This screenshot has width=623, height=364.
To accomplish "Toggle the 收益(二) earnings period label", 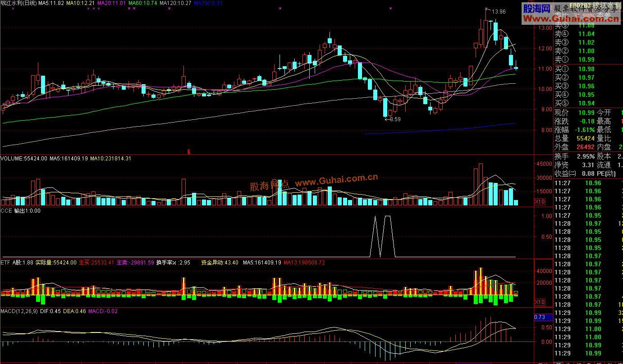I will (565, 173).
